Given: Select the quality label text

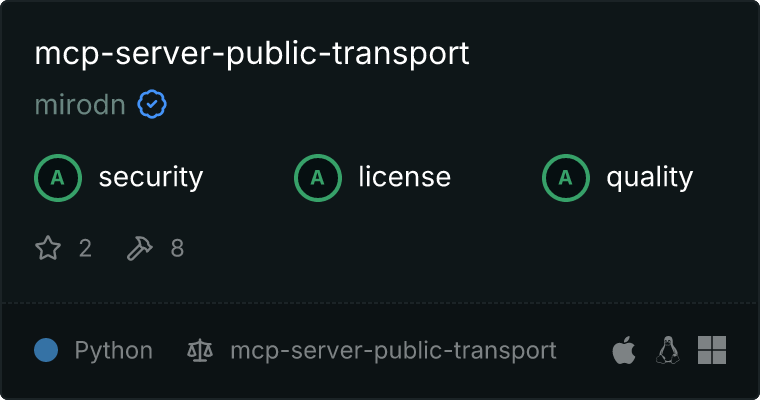Looking at the screenshot, I should [649, 177].
